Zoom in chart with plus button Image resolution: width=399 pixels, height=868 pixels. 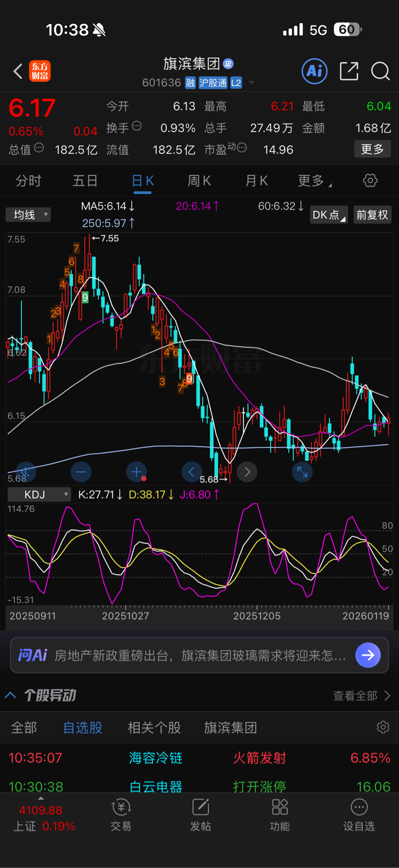click(x=137, y=472)
